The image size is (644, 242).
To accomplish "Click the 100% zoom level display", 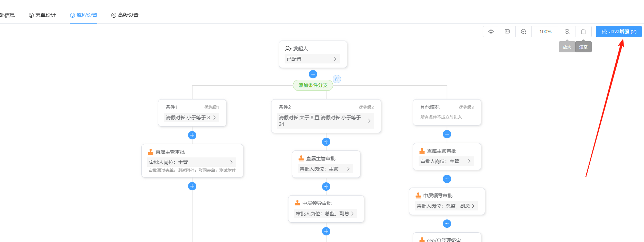I will (545, 32).
